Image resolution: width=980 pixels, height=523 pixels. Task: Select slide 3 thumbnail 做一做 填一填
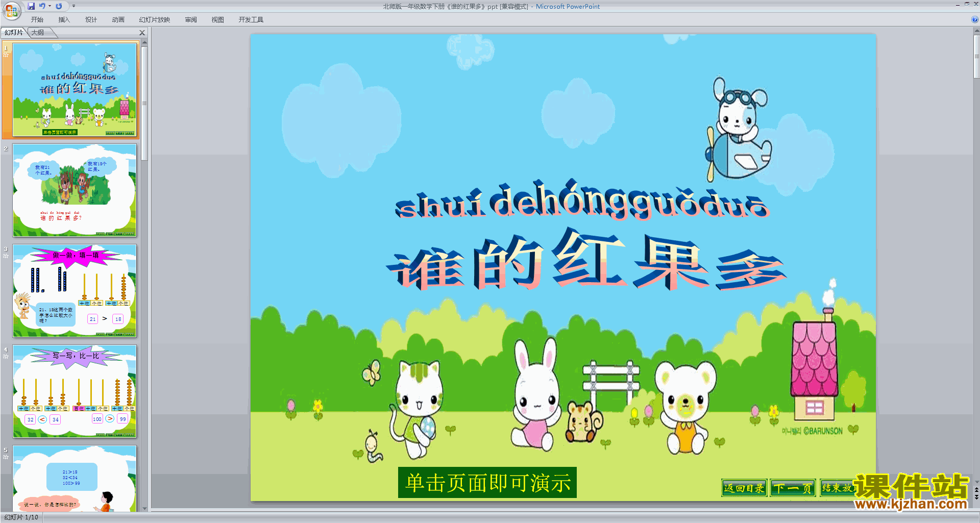point(75,291)
